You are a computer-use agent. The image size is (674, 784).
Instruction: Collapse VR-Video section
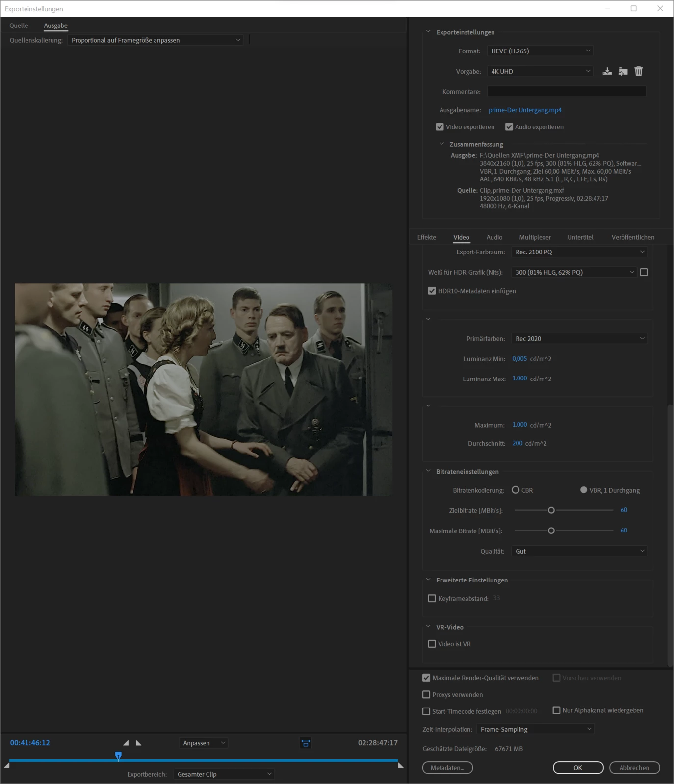[x=428, y=627]
